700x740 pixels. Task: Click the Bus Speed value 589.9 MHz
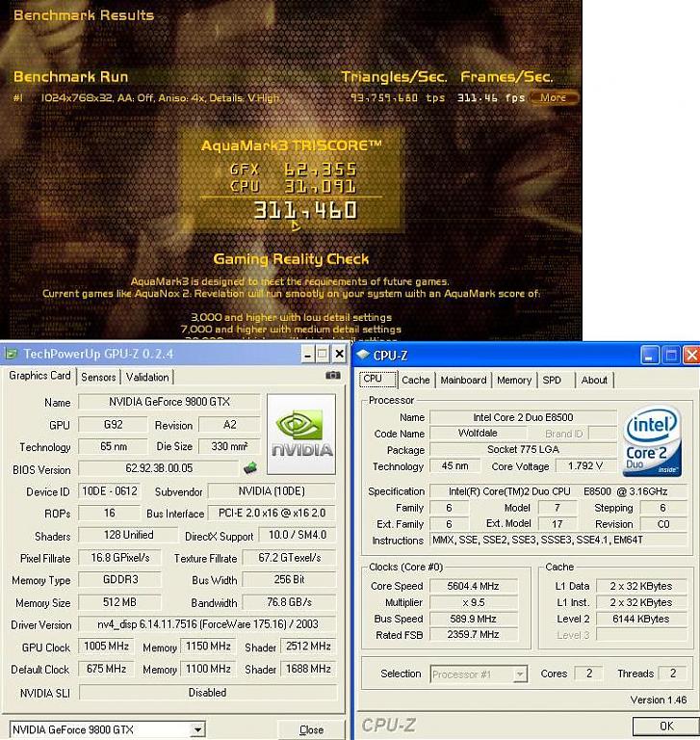point(473,619)
